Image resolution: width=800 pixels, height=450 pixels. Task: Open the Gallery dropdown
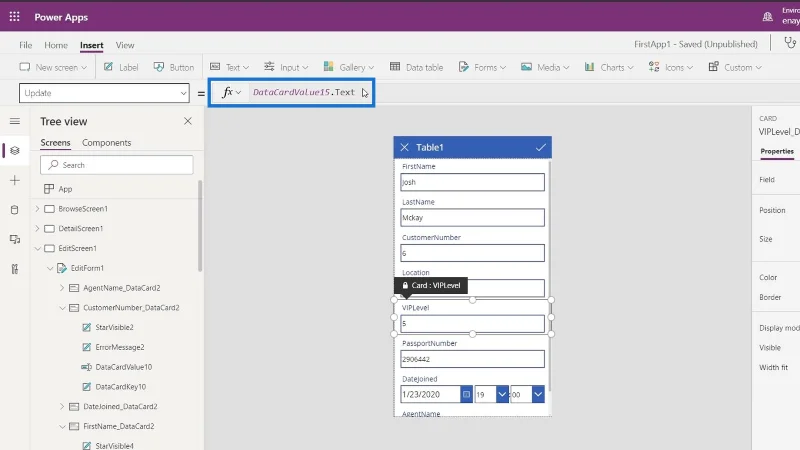tap(349, 67)
